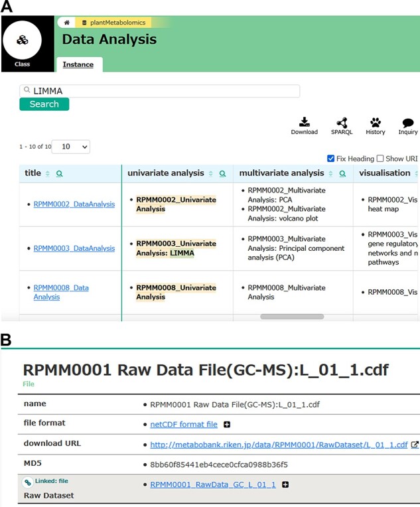Select the Instance tab
This screenshot has height=507, width=420.
[x=78, y=64]
